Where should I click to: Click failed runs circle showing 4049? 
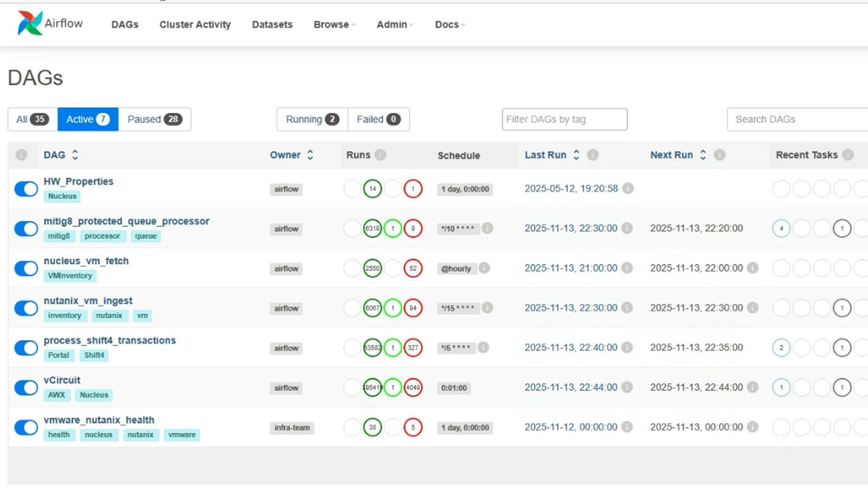pos(413,387)
